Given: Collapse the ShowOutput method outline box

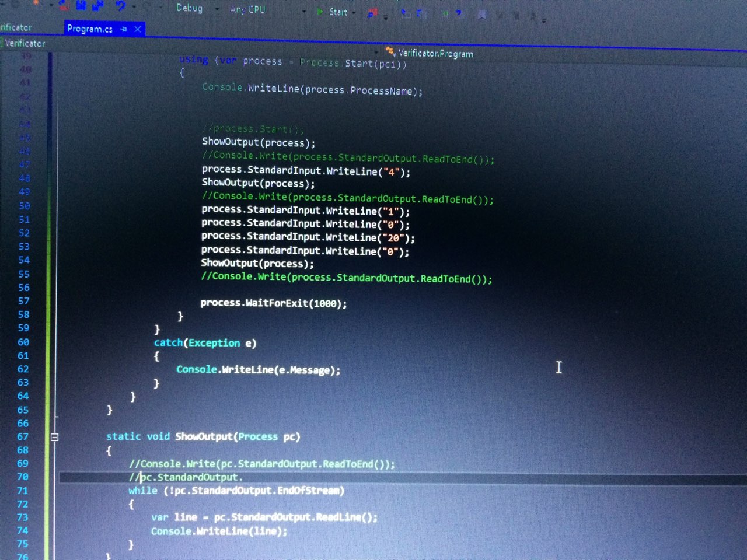Looking at the screenshot, I should click(54, 436).
